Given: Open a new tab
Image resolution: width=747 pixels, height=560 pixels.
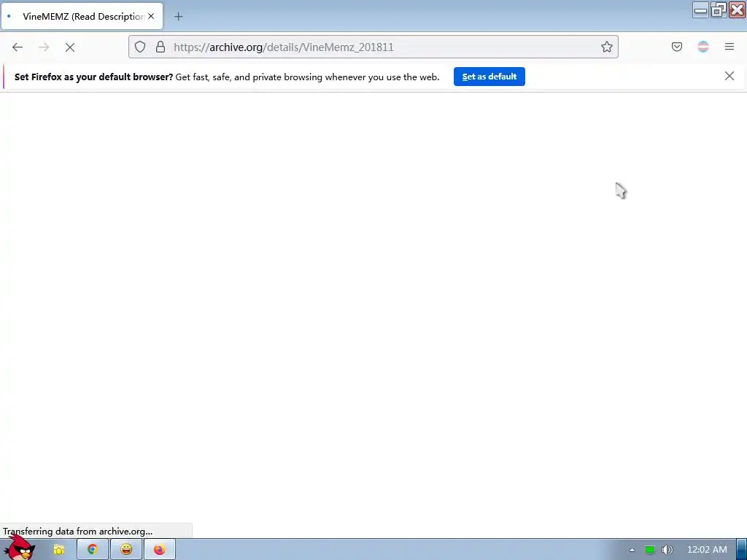Looking at the screenshot, I should click(178, 17).
